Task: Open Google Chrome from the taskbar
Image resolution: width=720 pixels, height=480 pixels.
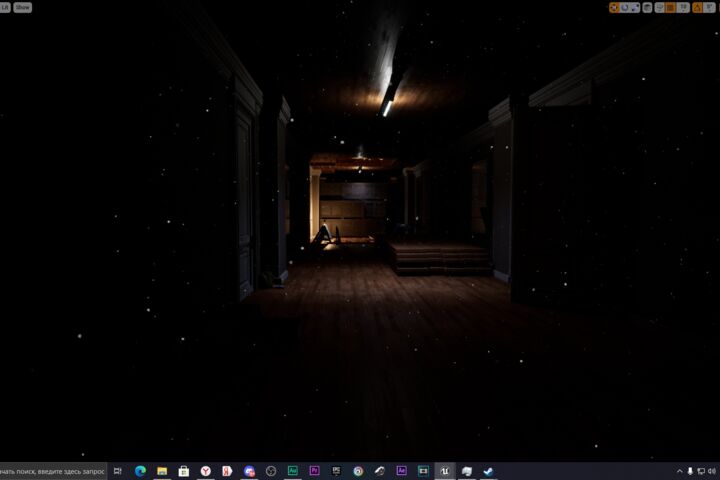Action: (x=358, y=471)
